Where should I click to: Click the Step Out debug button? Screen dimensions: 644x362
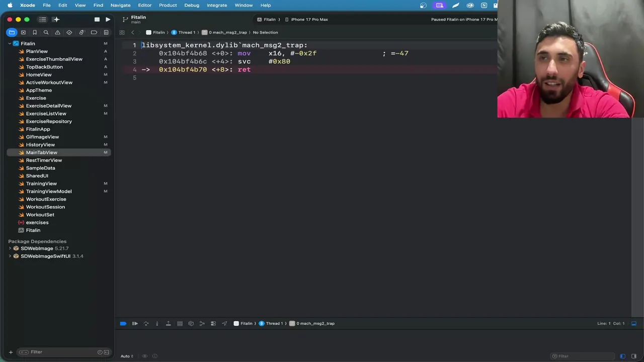168,323
